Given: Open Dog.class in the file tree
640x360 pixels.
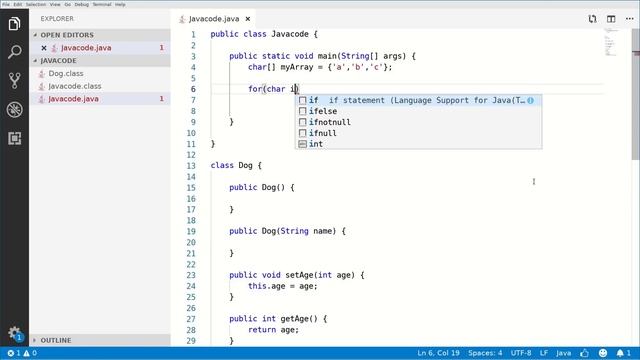Looking at the screenshot, I should 100,73.
